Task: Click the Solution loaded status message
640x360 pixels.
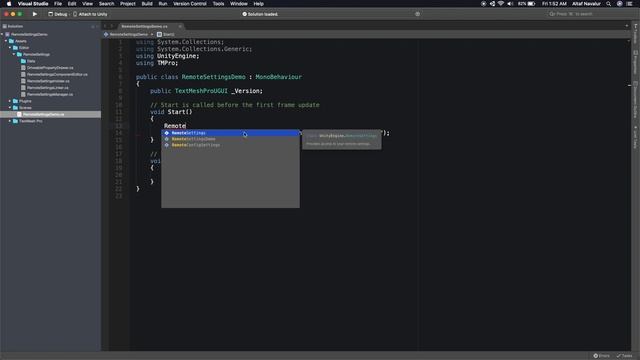Action: pos(260,14)
